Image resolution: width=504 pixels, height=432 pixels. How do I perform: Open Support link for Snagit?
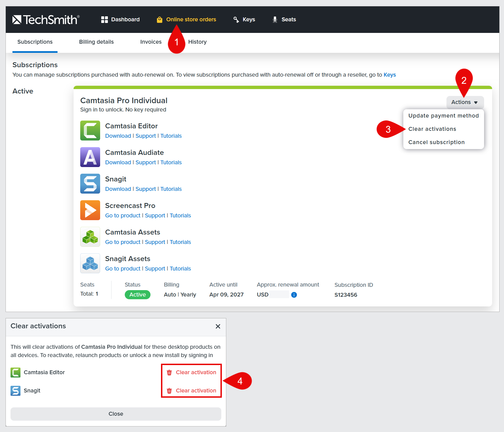point(146,189)
